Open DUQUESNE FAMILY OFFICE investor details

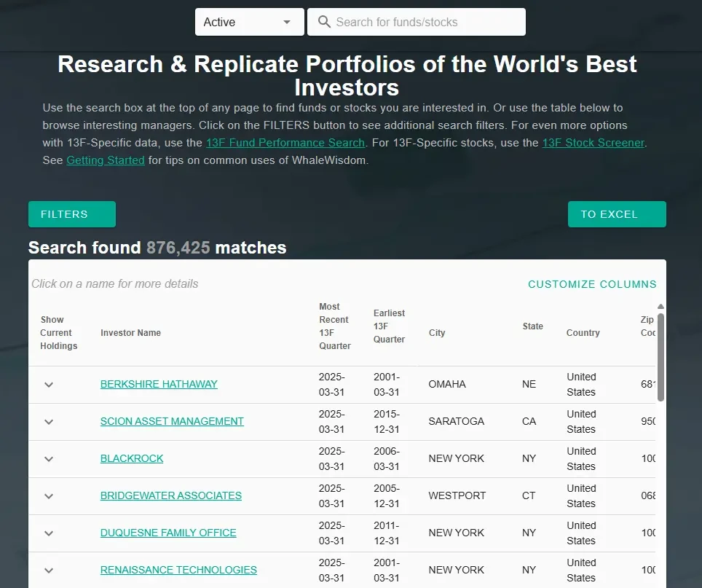(168, 533)
